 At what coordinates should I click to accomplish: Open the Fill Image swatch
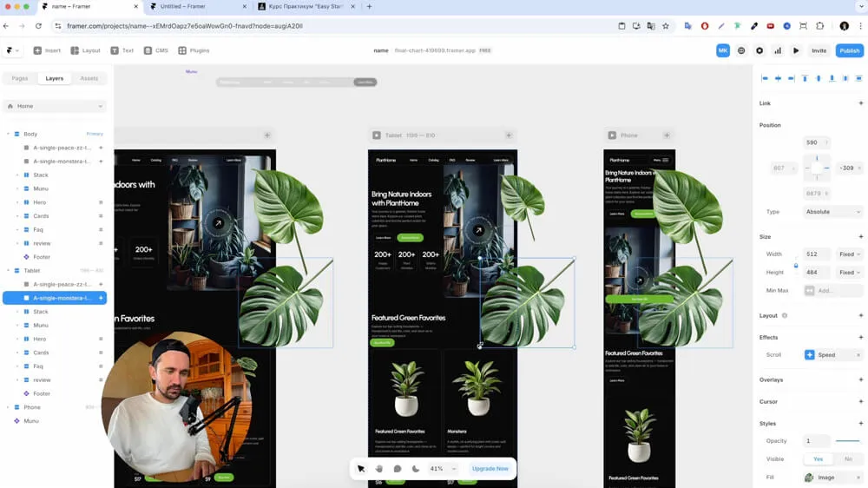click(x=809, y=478)
